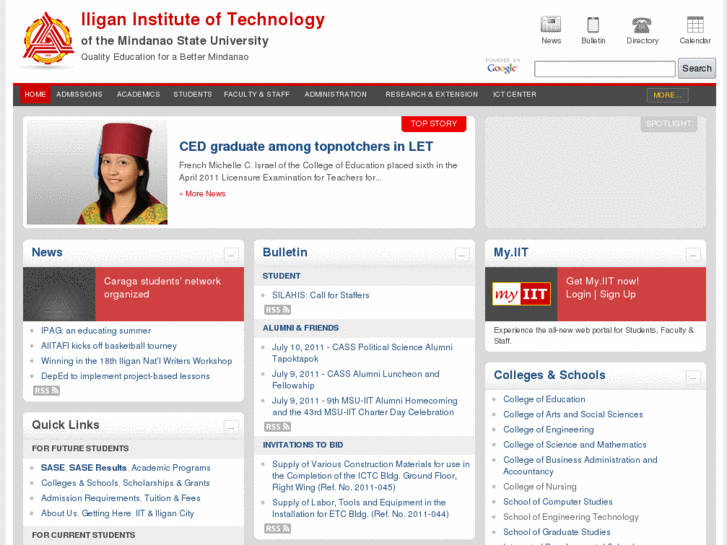
Task: Collapse the News panel
Action: coord(231,254)
